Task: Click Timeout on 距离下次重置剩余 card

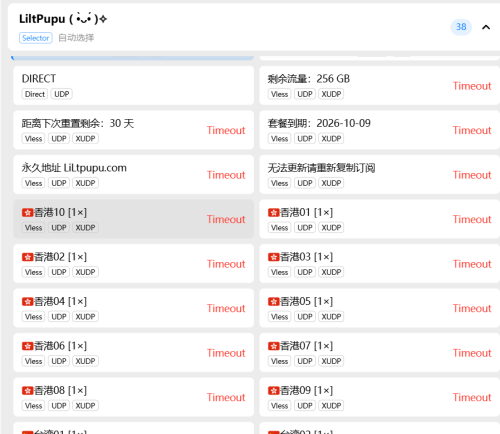Action: pos(226,130)
